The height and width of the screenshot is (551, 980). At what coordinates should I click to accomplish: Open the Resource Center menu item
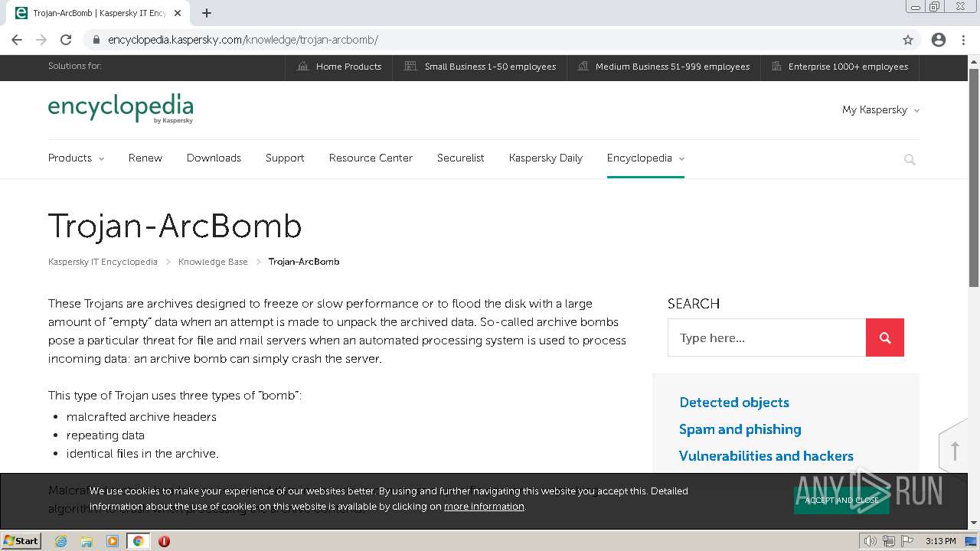(371, 158)
